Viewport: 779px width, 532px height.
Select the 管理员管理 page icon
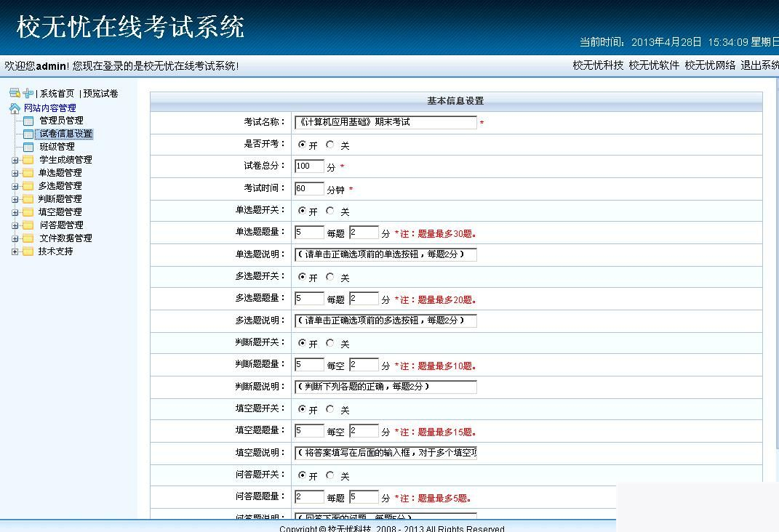coord(27,121)
